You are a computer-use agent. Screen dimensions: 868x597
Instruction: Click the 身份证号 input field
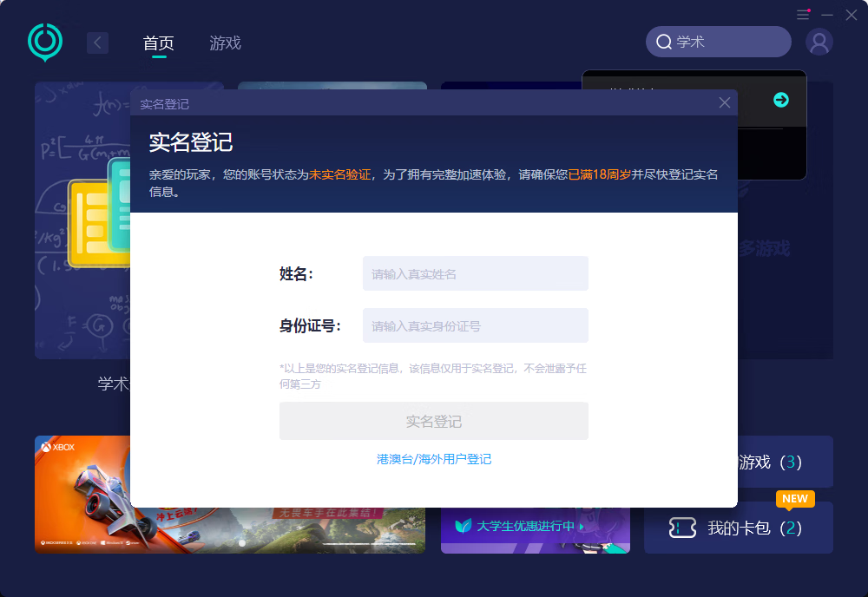475,325
